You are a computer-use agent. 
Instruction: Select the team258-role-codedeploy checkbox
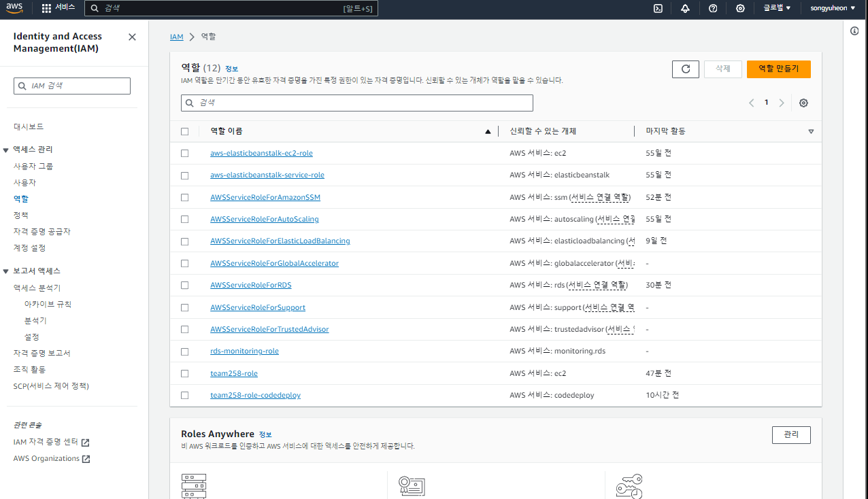[x=184, y=395]
